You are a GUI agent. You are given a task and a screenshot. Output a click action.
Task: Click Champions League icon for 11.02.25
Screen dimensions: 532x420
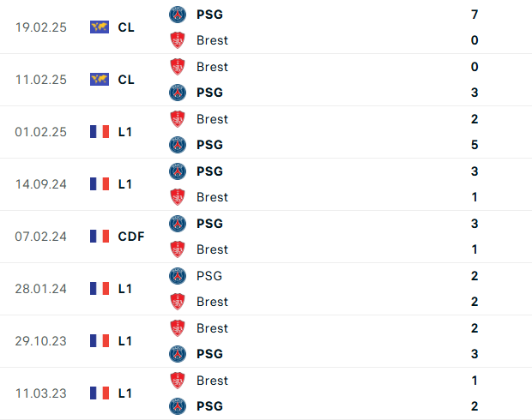(x=100, y=79)
